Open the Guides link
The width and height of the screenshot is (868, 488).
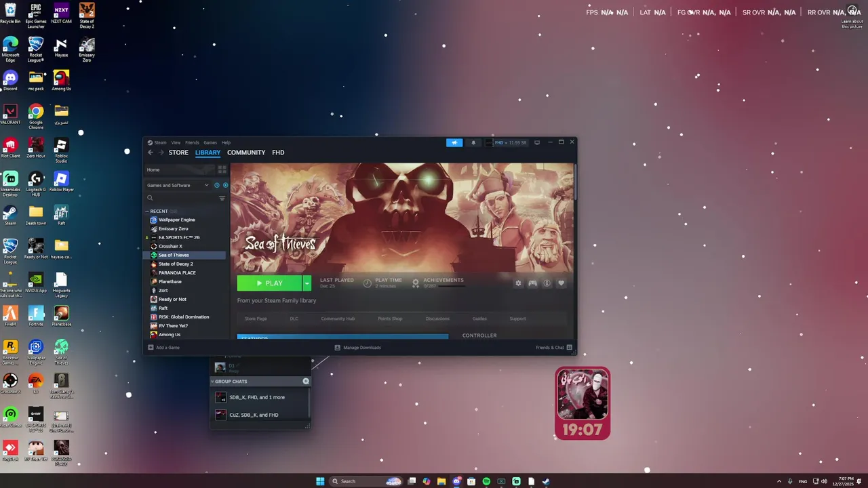[x=479, y=319]
